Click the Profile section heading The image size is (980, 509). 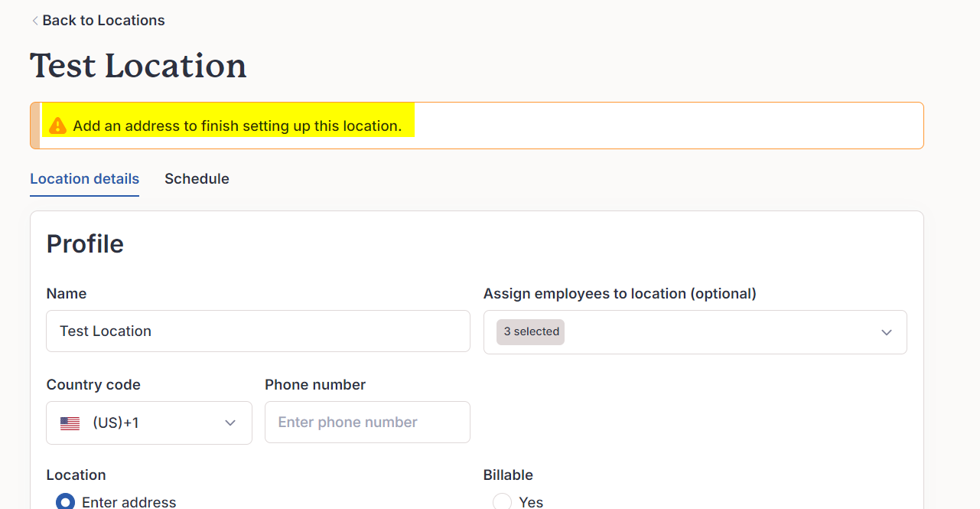[85, 243]
